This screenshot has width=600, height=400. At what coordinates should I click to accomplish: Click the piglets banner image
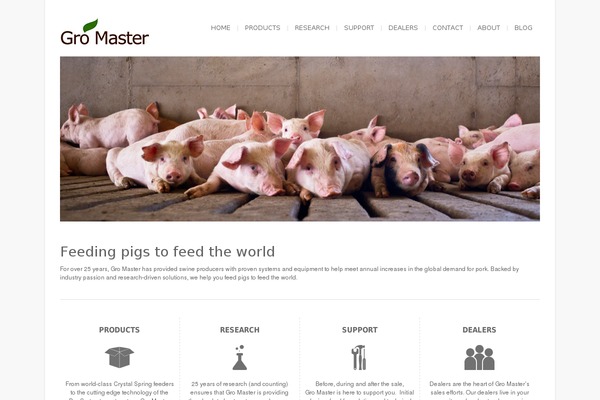point(300,139)
